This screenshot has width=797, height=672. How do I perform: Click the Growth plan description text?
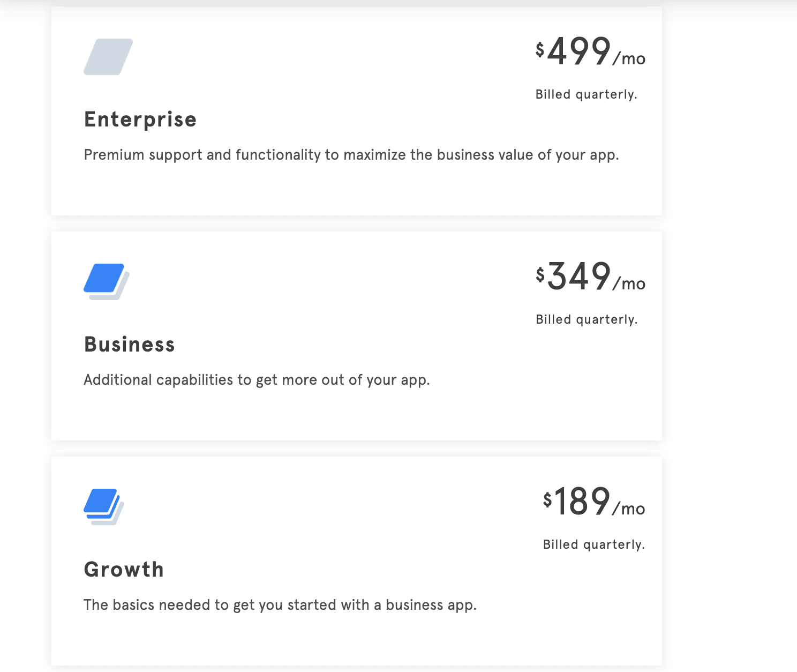[x=280, y=605]
